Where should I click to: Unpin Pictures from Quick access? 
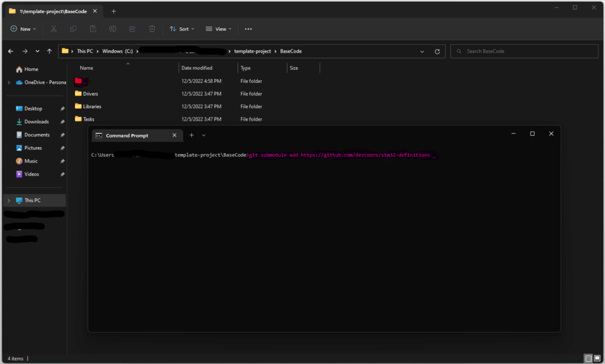(63, 148)
